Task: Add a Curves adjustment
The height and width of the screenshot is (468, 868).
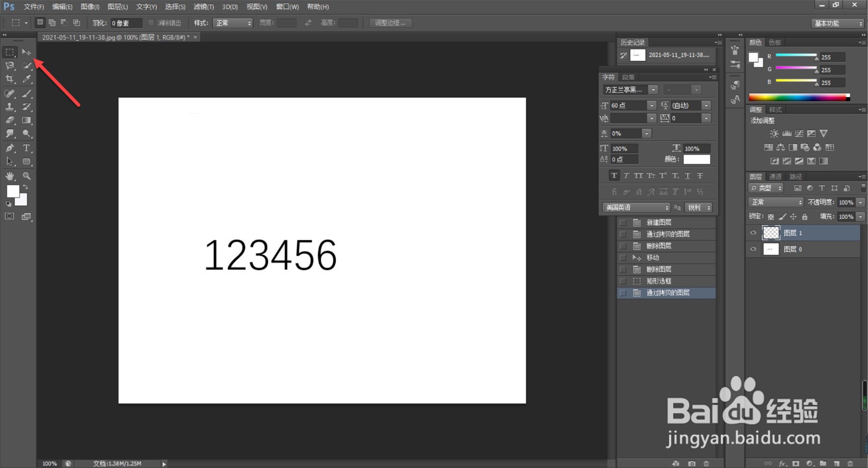Action: tap(799, 134)
